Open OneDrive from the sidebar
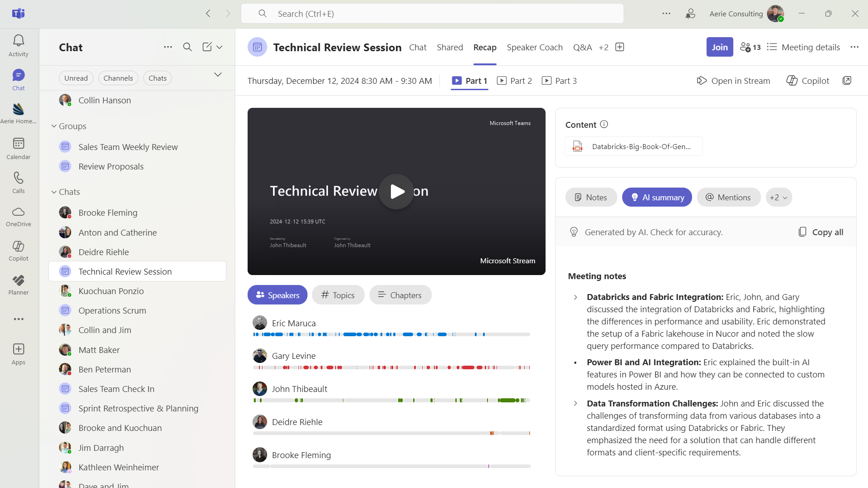Viewport: 868px width, 488px height. coord(18,217)
